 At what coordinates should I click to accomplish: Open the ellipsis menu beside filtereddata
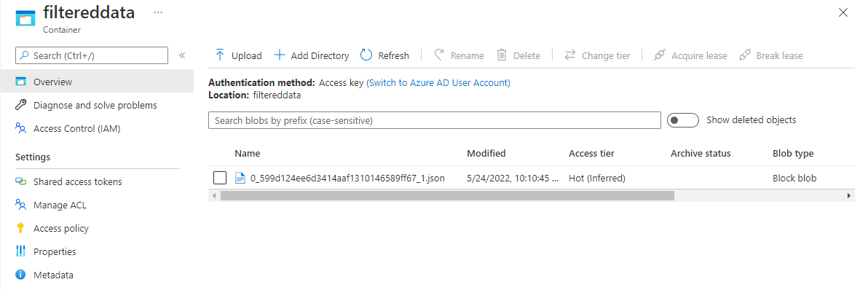(x=158, y=12)
